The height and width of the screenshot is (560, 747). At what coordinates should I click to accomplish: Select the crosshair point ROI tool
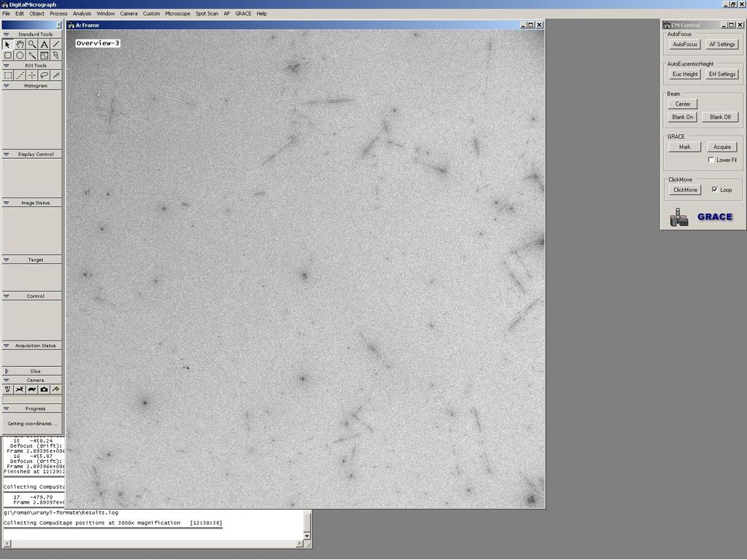(x=32, y=75)
